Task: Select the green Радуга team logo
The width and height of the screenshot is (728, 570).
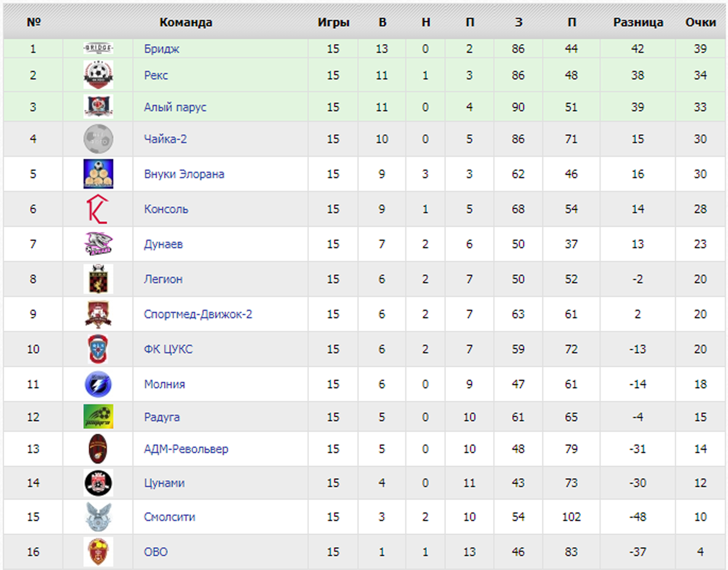Action: (x=98, y=417)
